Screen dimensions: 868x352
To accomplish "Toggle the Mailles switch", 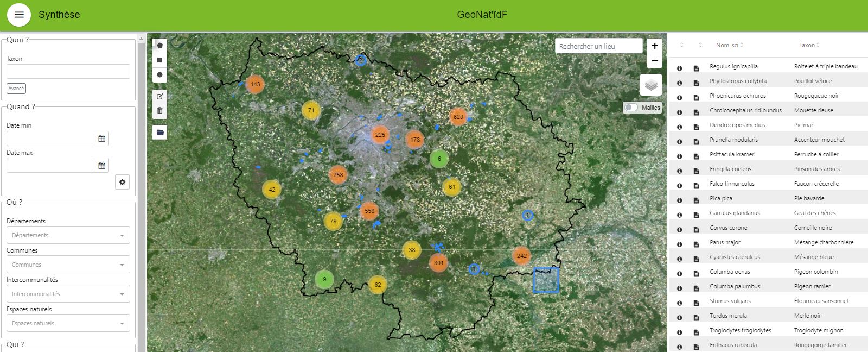I will click(631, 108).
